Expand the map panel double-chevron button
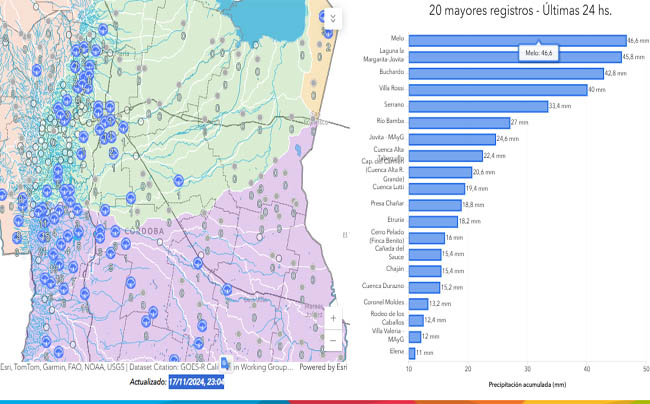The height and width of the screenshot is (404, 650). click(x=333, y=20)
